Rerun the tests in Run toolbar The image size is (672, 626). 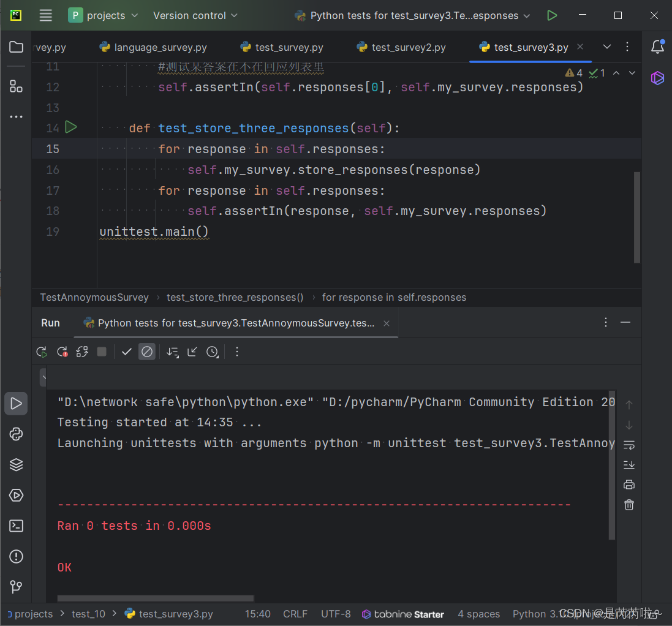[42, 352]
